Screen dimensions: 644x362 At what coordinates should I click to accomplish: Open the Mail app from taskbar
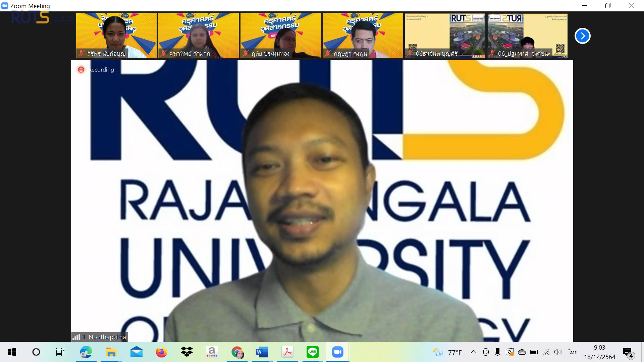tap(137, 352)
